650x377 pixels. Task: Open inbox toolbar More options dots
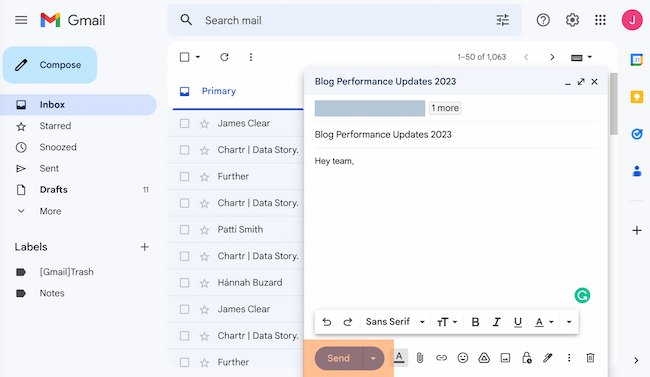click(251, 57)
